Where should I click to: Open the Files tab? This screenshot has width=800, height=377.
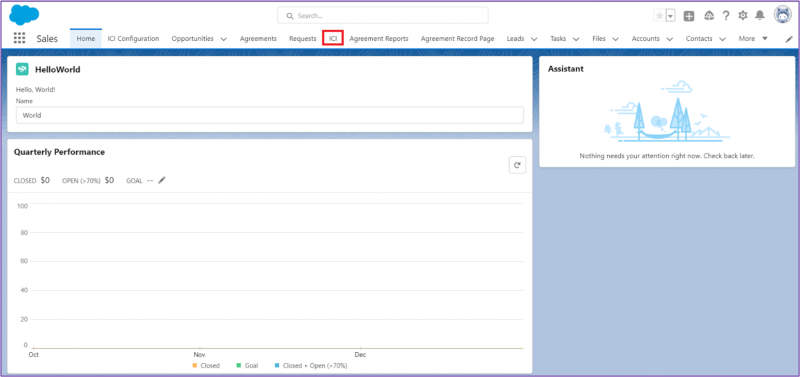pos(599,38)
